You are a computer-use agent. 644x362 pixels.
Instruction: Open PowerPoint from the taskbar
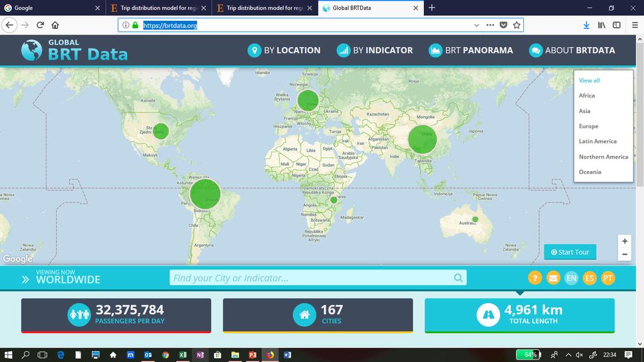[x=253, y=354]
